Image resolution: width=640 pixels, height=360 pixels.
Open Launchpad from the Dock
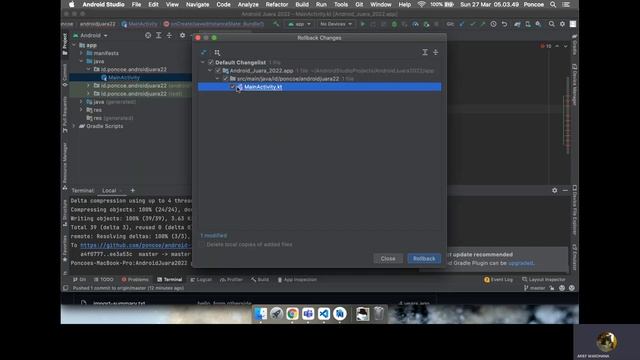[x=276, y=314]
